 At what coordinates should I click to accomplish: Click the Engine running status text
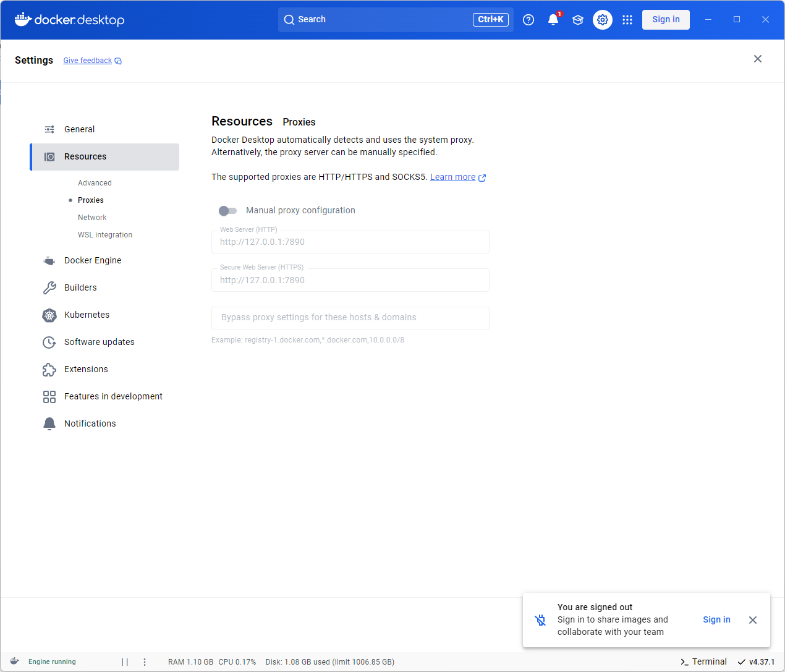coord(52,662)
